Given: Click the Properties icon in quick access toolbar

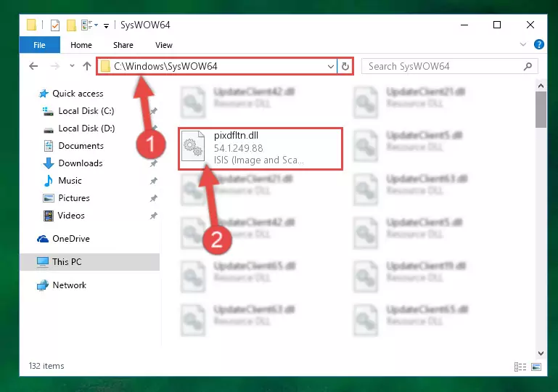Looking at the screenshot, I should click(x=55, y=25).
